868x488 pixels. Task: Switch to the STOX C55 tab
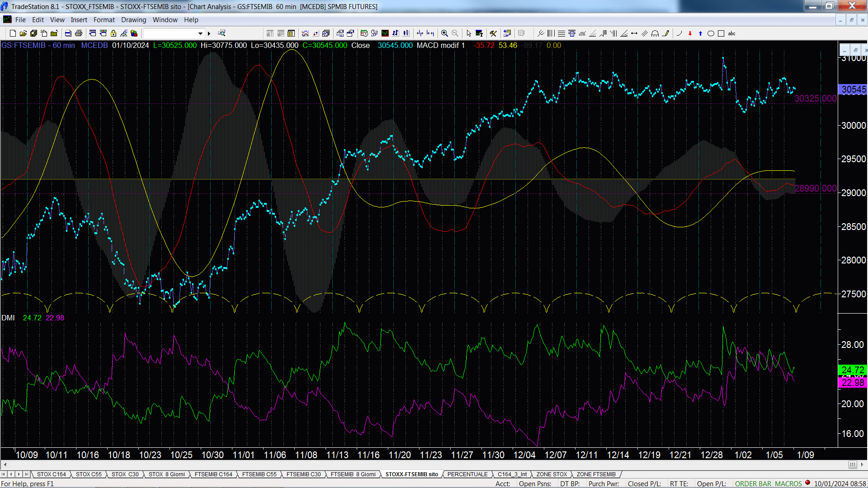point(89,474)
